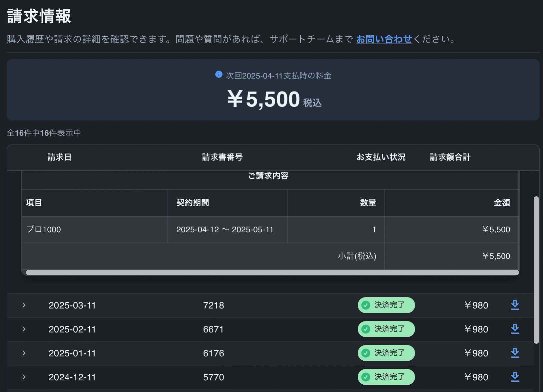Expand the 2025-03-11 invoice row
This screenshot has height=392, width=543.
pos(24,305)
